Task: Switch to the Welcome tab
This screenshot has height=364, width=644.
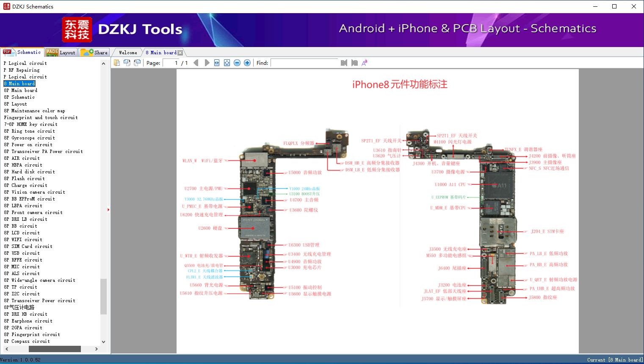Action: 128,53
